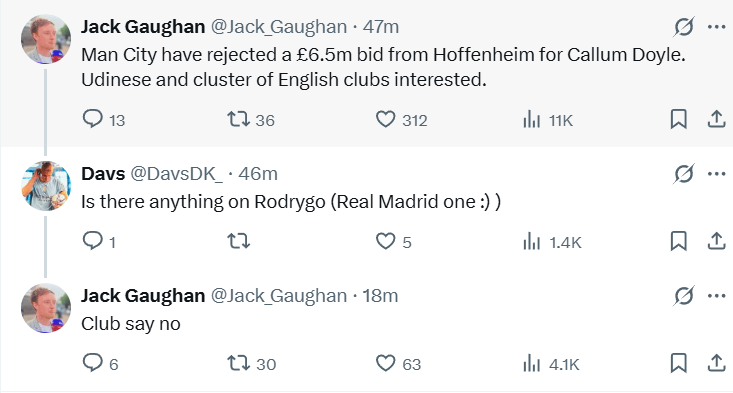This screenshot has height=393, width=733.
Task: View 4.1K views analytics on last tweet
Action: click(x=551, y=364)
